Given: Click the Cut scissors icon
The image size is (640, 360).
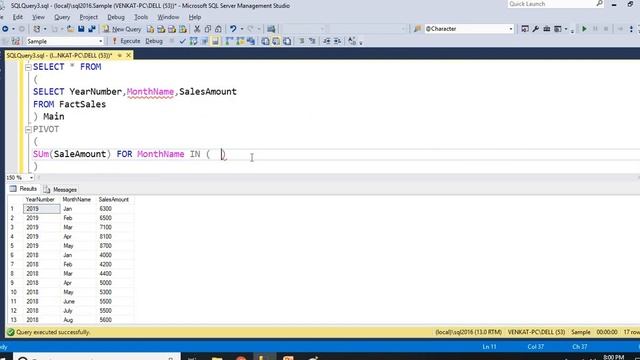Looking at the screenshot, I should 197,29.
